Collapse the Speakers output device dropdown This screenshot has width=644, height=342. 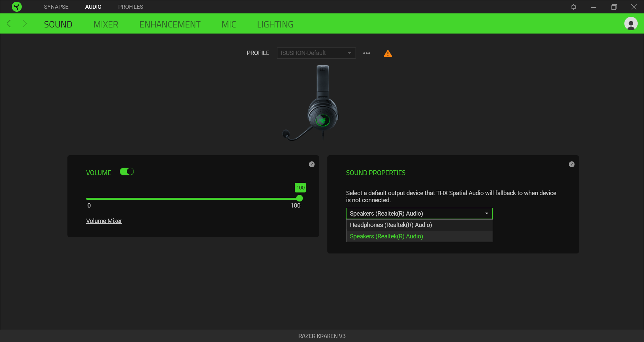419,214
